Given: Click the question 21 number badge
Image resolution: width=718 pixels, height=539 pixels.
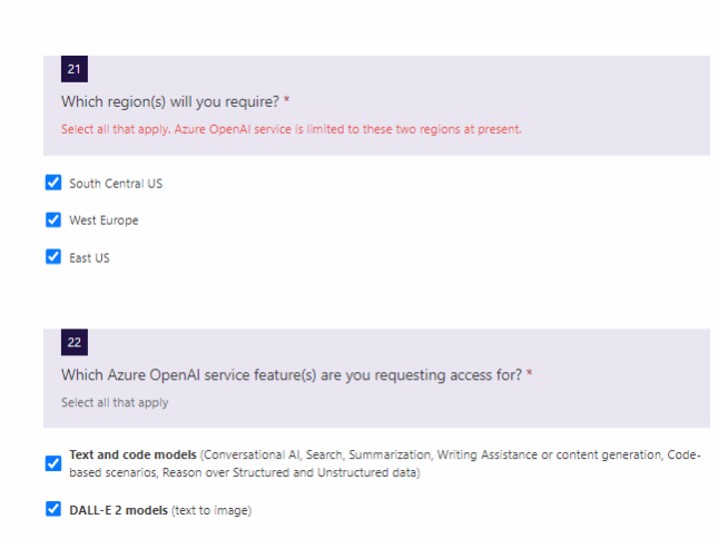Looking at the screenshot, I should pos(74,69).
